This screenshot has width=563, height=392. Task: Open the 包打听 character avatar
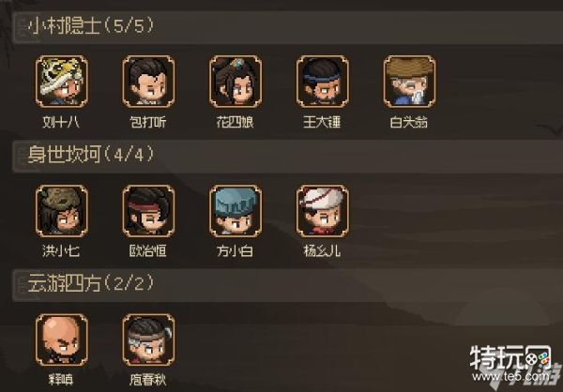click(x=148, y=82)
